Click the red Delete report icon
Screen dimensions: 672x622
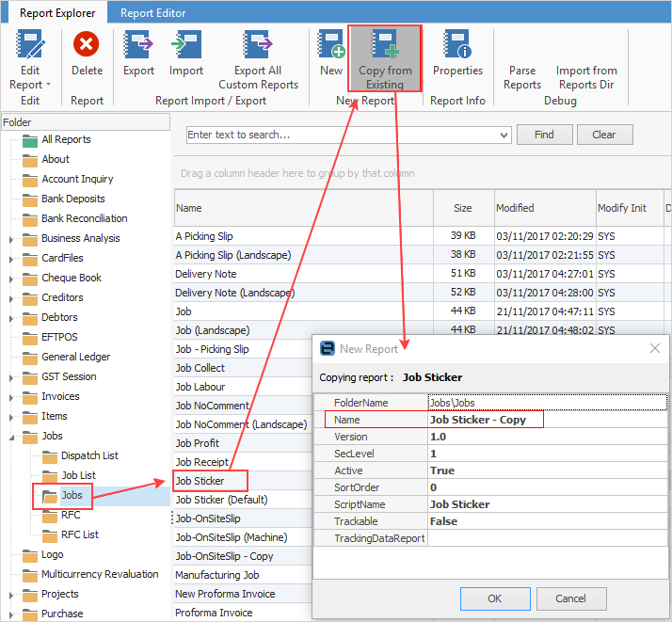(x=87, y=45)
